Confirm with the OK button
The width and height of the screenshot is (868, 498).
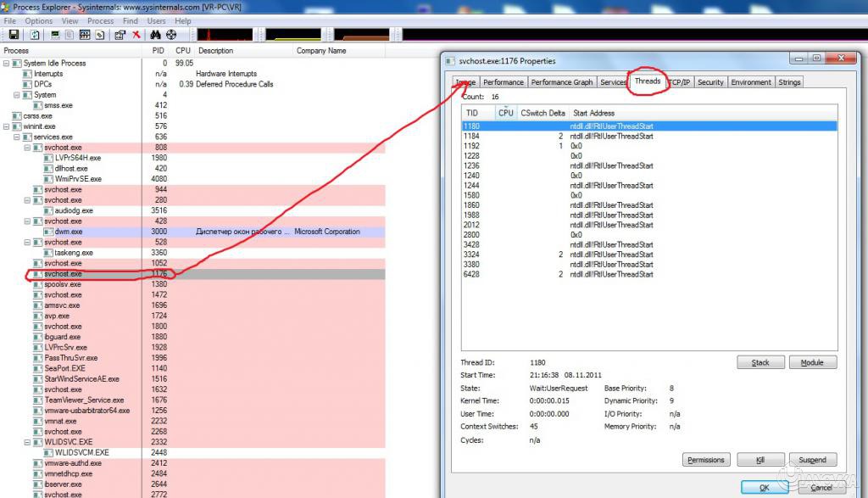tap(765, 488)
